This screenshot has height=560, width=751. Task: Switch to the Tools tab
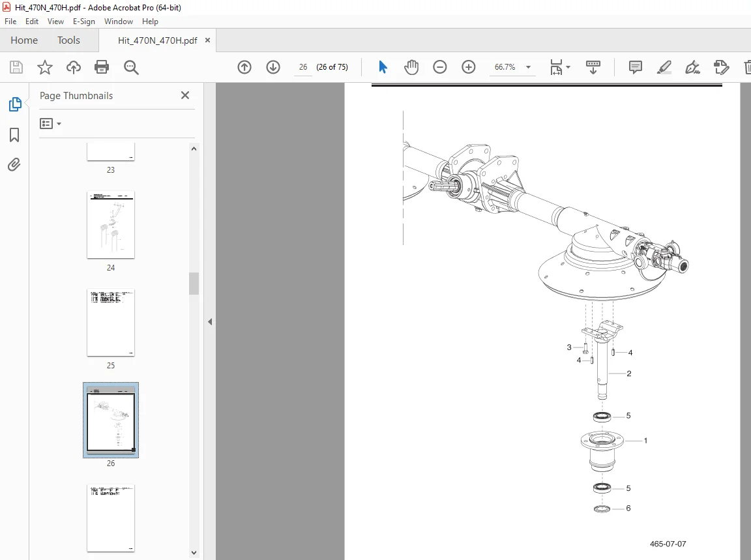pos(68,40)
